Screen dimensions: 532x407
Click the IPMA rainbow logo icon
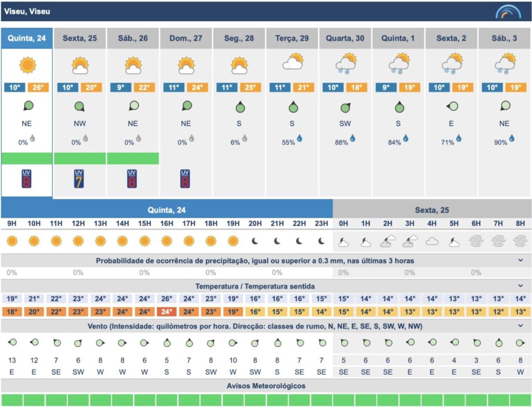coord(508,11)
